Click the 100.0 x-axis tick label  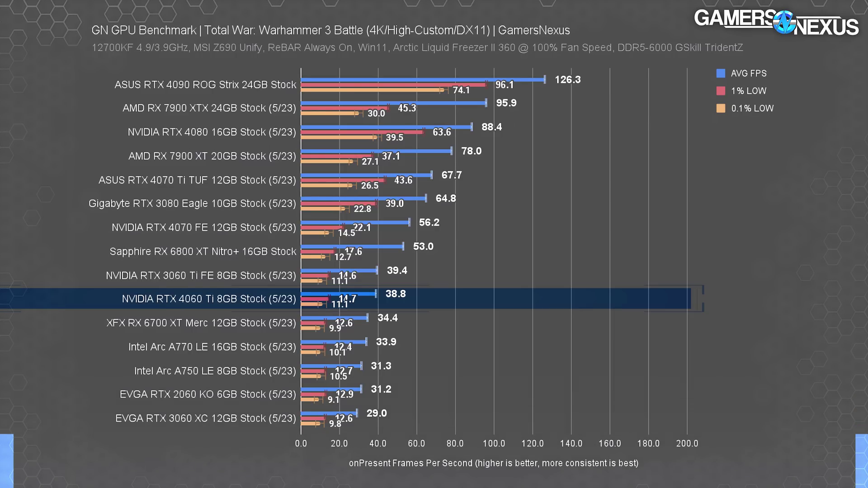[x=494, y=444]
